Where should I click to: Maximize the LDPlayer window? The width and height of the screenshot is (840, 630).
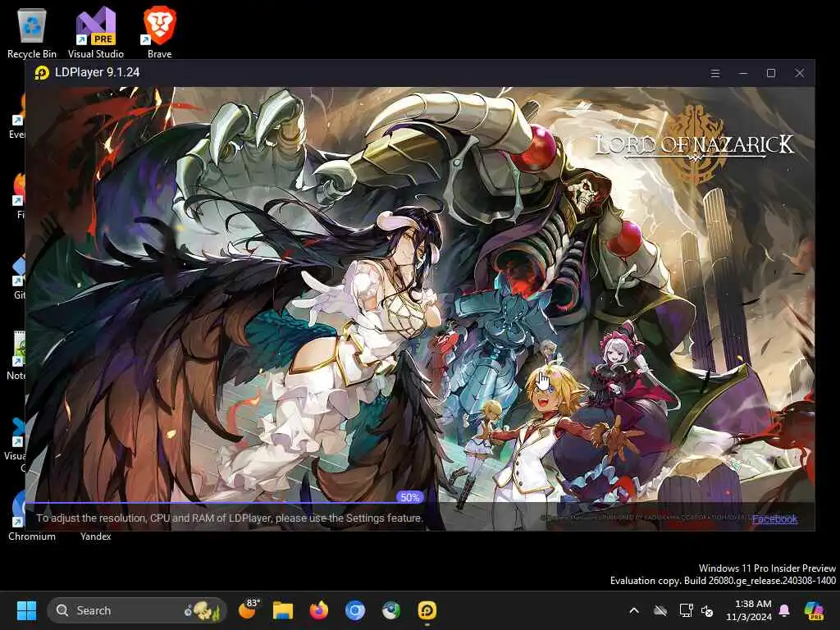pyautogui.click(x=771, y=73)
